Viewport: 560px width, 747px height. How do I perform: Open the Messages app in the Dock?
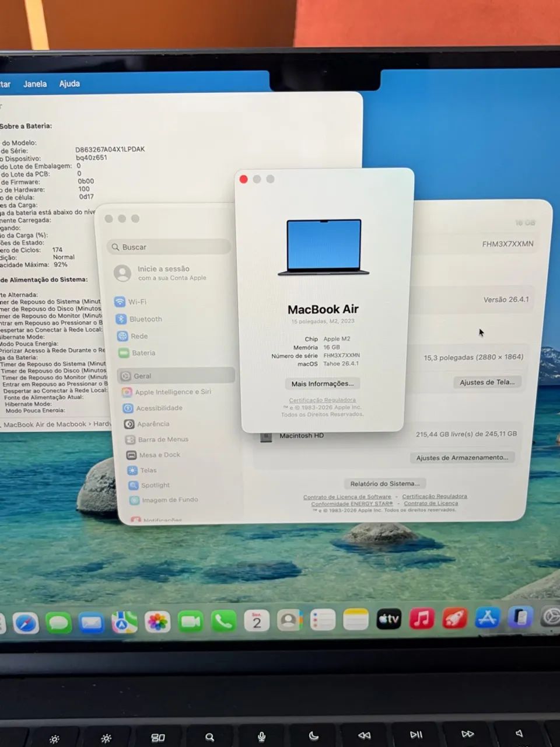tap(58, 623)
